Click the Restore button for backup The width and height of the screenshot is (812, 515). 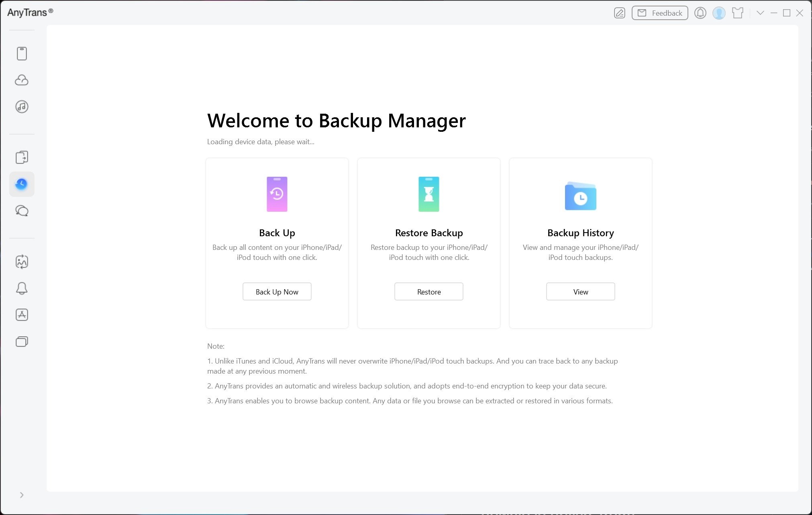click(428, 291)
